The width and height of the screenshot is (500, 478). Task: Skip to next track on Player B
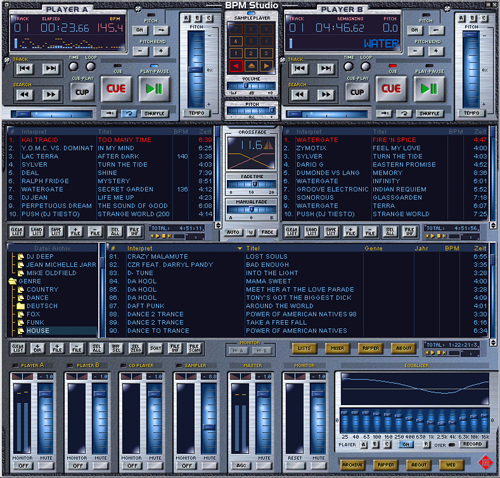point(326,69)
